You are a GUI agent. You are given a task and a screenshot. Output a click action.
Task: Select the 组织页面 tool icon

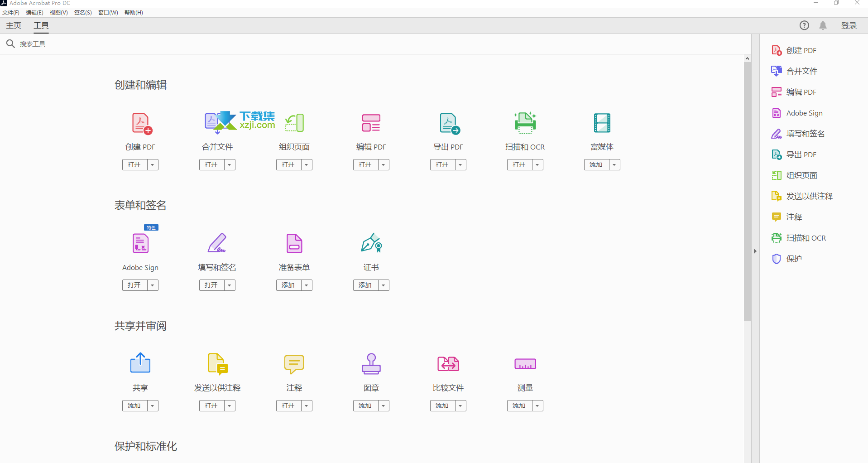294,123
